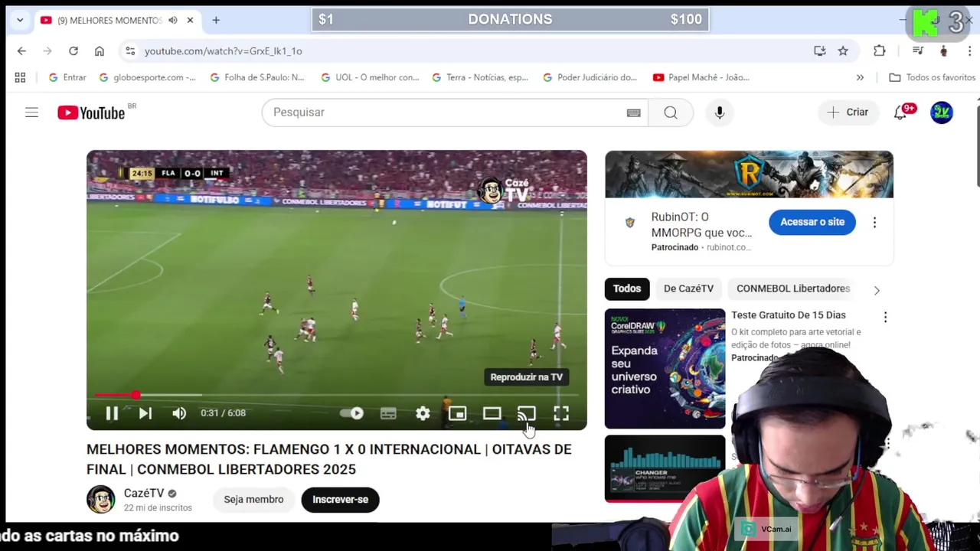Viewport: 980px width, 551px height.
Task: Toggle subtitles button in video player
Action: tap(388, 413)
